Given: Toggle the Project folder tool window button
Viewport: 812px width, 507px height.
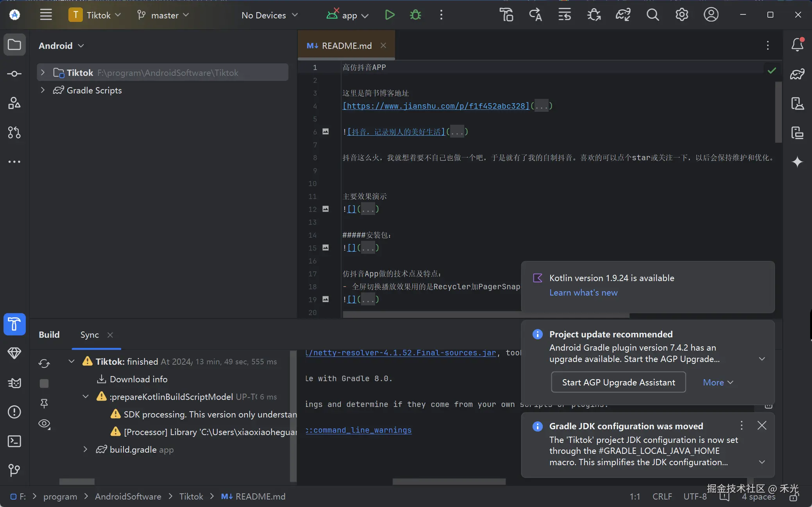Looking at the screenshot, I should coord(14,45).
